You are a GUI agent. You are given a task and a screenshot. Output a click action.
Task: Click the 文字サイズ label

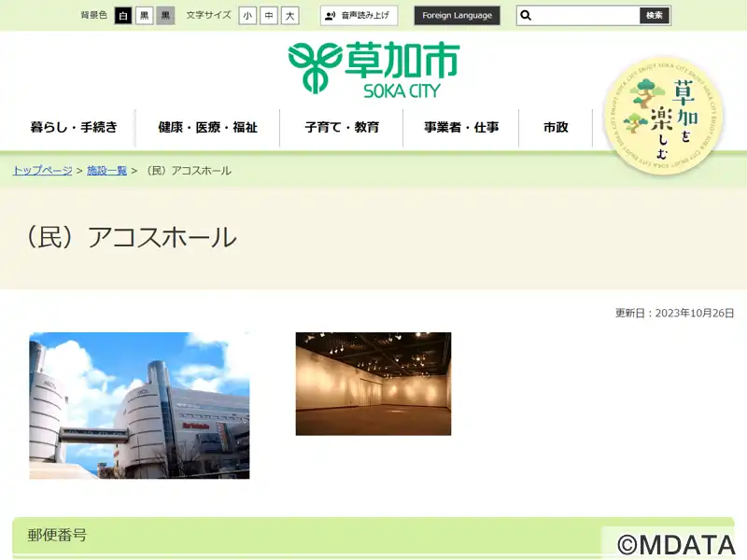[x=208, y=15]
